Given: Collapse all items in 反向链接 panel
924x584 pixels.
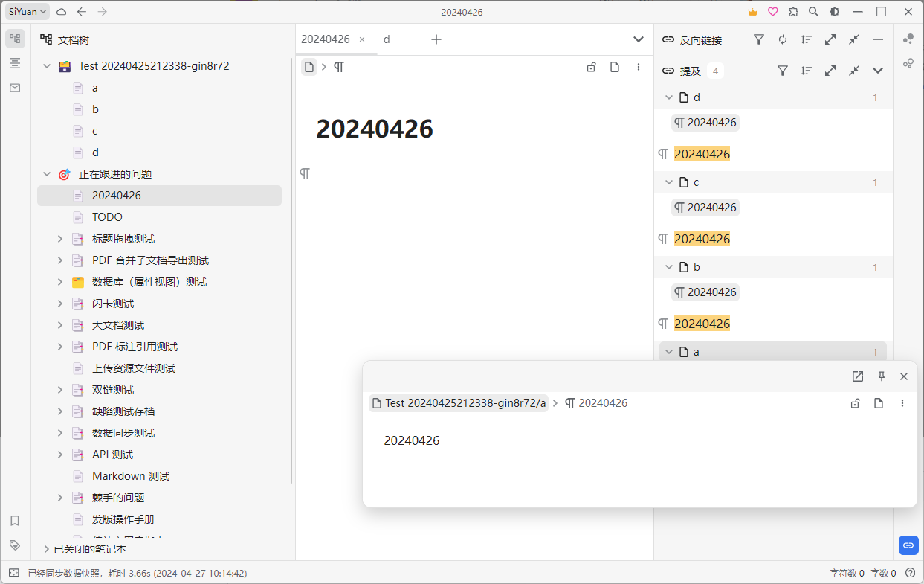Looking at the screenshot, I should [x=854, y=39].
